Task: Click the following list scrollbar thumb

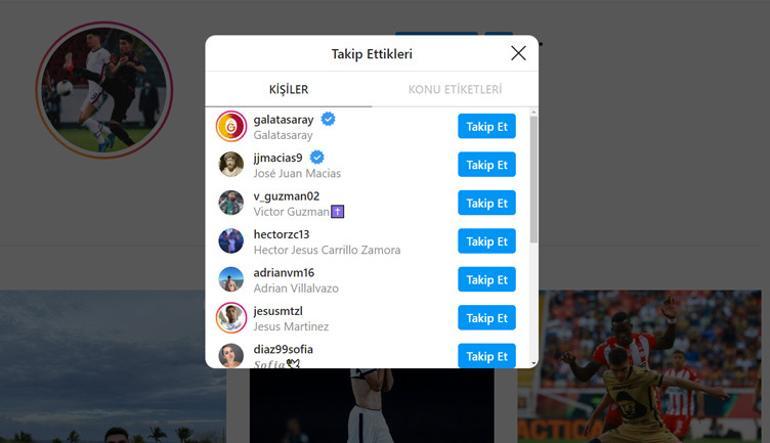Action: point(534,179)
